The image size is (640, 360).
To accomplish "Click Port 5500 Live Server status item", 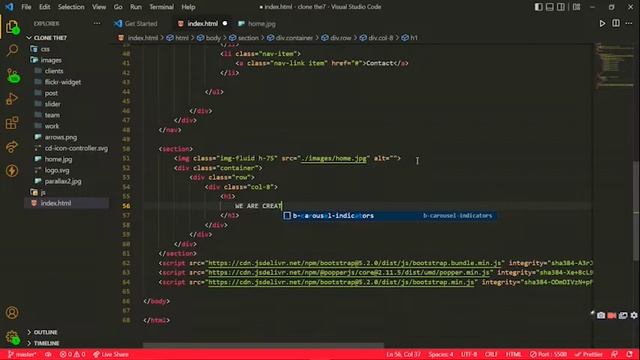I will 548,354.
